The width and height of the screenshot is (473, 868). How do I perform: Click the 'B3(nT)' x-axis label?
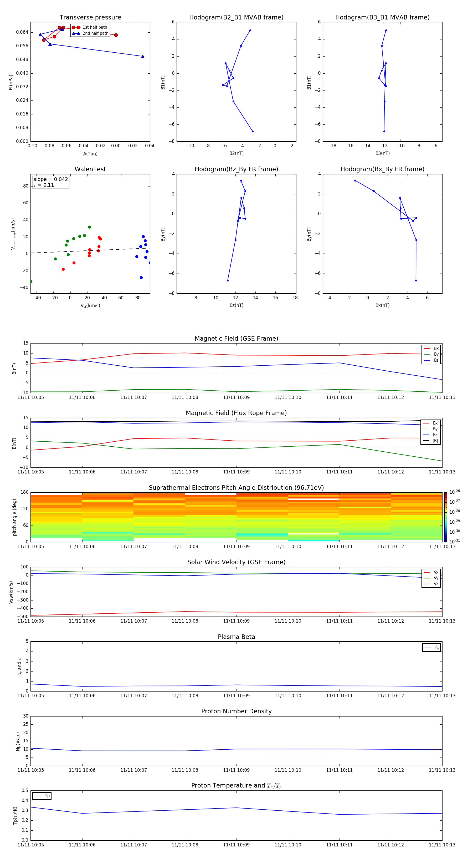click(x=382, y=153)
